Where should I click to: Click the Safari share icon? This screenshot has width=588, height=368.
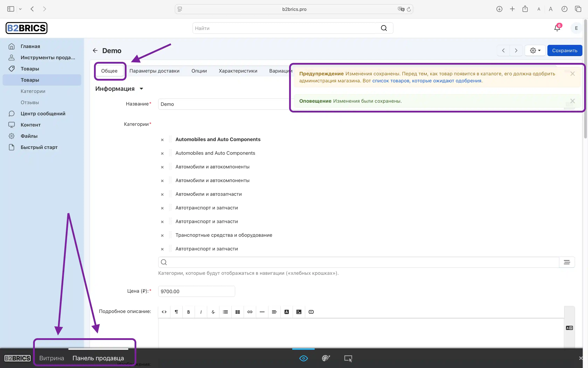pyautogui.click(x=525, y=9)
